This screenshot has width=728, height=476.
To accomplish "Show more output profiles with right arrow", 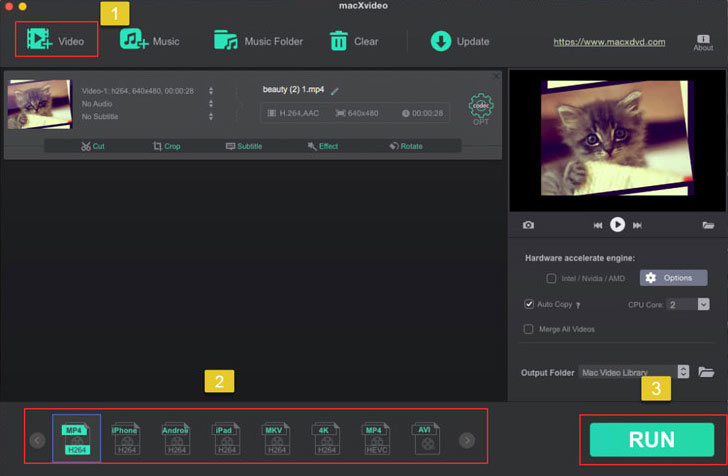I will pos(467,440).
